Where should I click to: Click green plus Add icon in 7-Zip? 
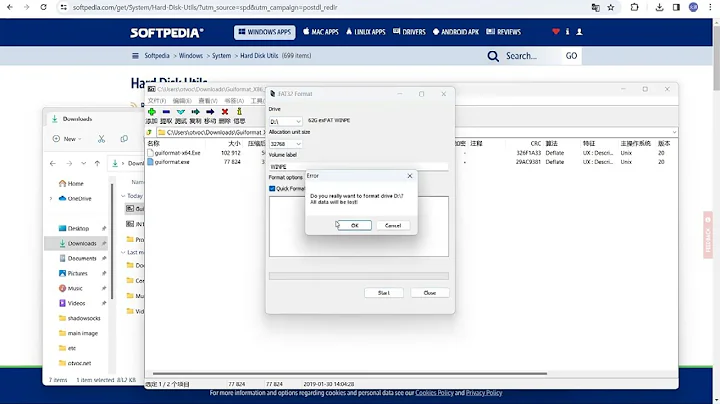pyautogui.click(x=152, y=112)
